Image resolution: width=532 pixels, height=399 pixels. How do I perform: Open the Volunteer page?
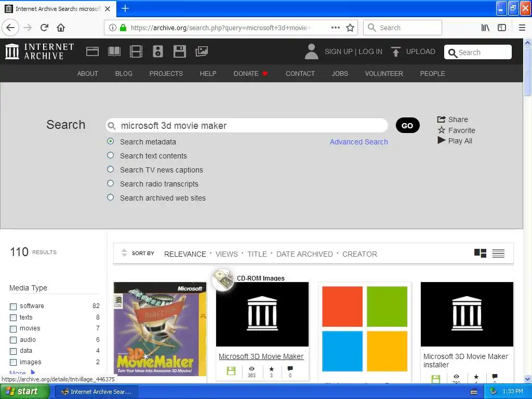point(384,74)
